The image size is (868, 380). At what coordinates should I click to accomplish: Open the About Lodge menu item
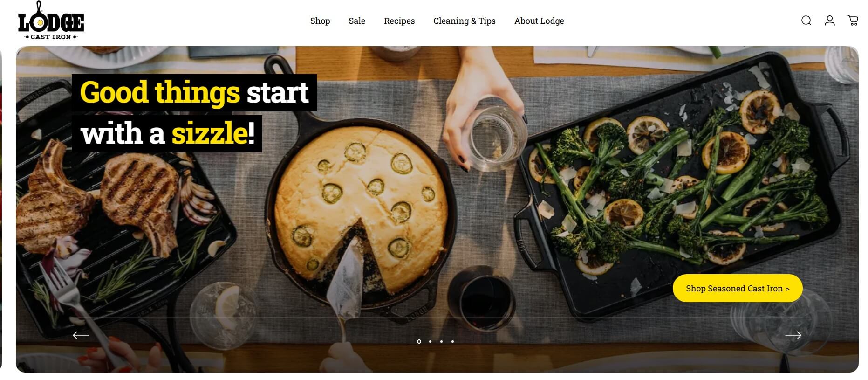539,21
